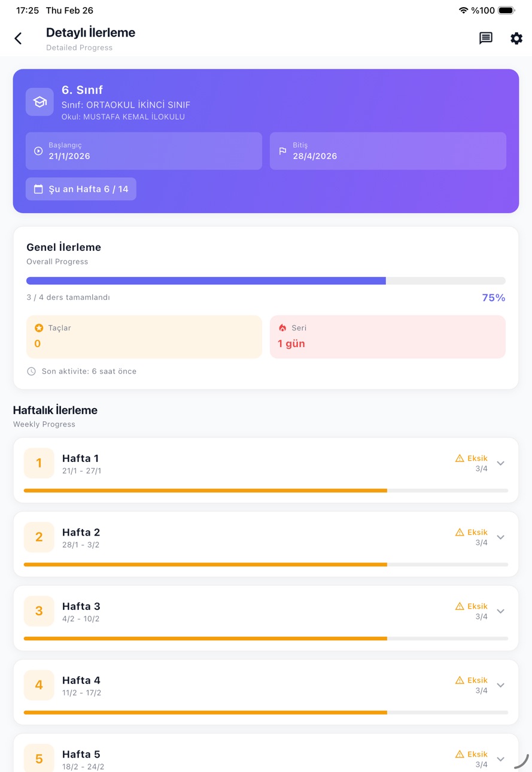Open the Hafta 5 week row
532x772 pixels.
pos(266,753)
